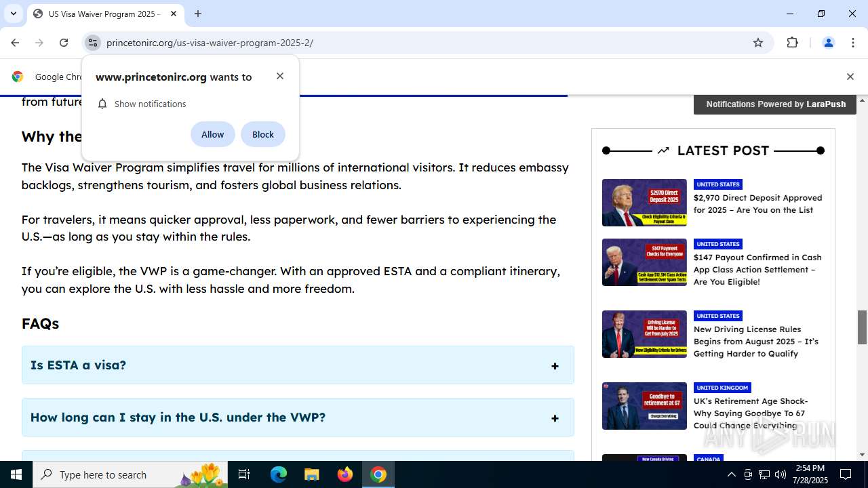Open the Windows notification center
Viewport: 868px width, 488px height.
click(846, 474)
